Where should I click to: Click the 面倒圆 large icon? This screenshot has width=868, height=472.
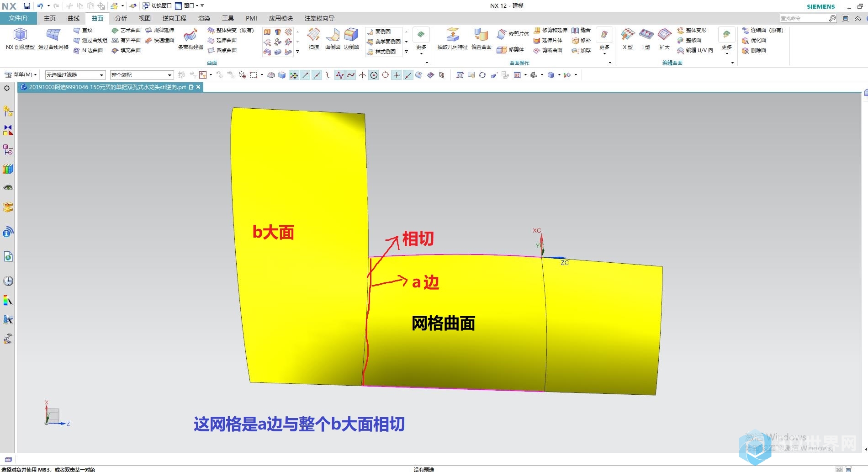coord(333,38)
